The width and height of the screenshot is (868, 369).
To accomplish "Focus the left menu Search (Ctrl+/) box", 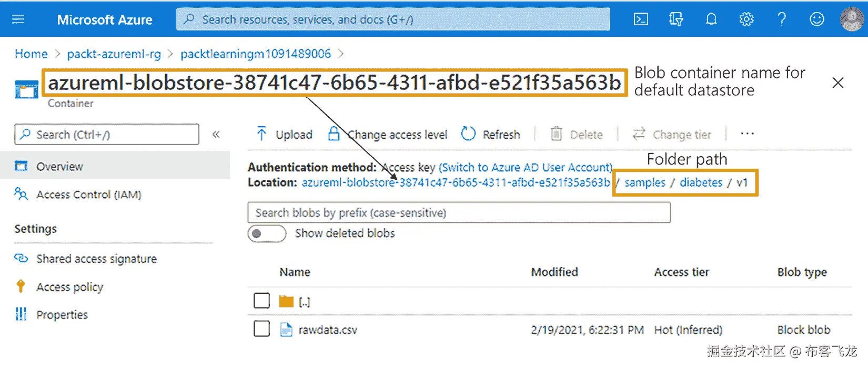I will coord(107,134).
